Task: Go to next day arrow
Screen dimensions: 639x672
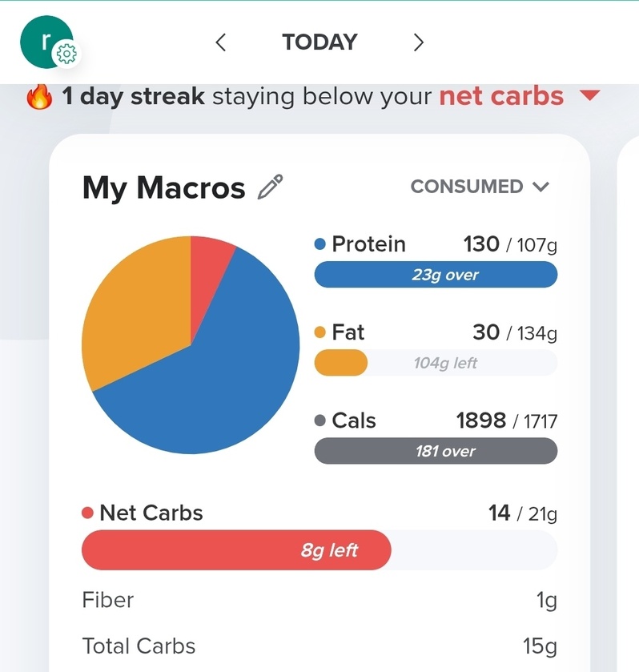Action: tap(419, 42)
